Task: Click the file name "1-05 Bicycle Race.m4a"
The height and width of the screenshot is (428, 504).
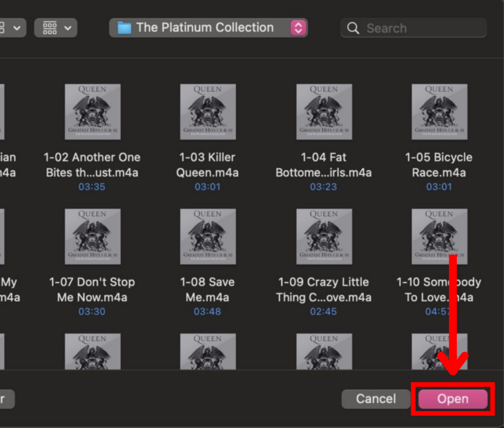Action: 439,165
